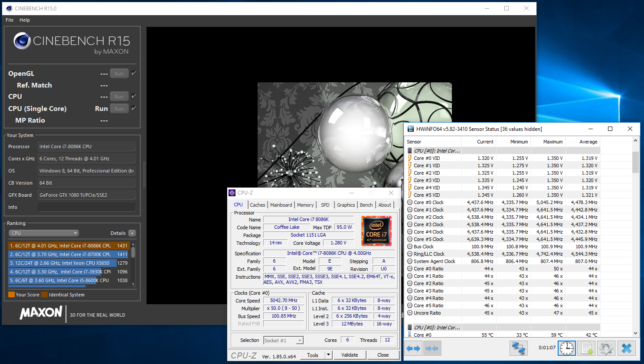Viewport: 644px width, 364px height.
Task: Click the HWiNFO64 title bar icon
Action: click(410, 129)
